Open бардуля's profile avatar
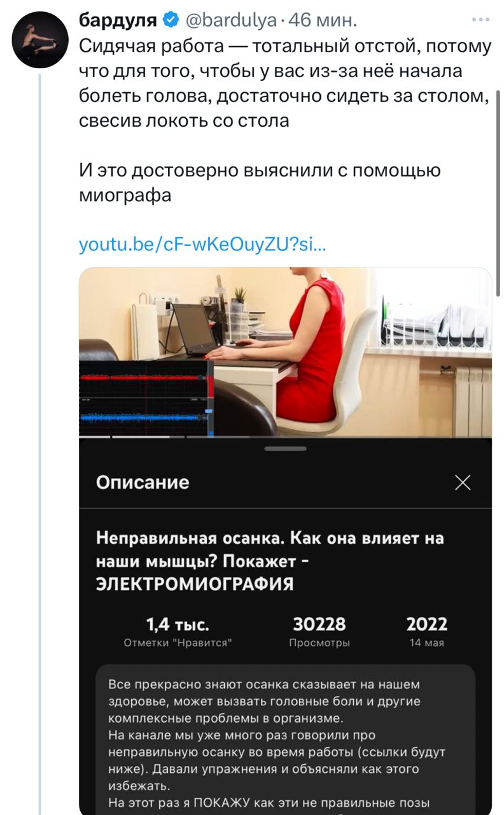Image resolution: width=504 pixels, height=815 pixels. (38, 40)
